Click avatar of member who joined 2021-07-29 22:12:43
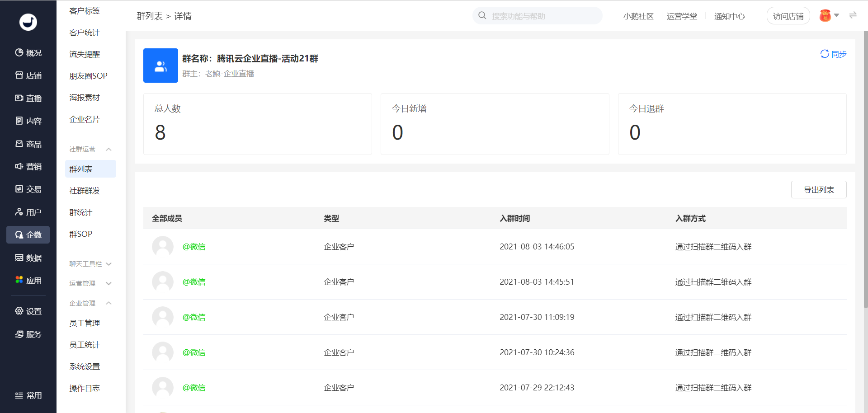Image resolution: width=868 pixels, height=413 pixels. [163, 388]
